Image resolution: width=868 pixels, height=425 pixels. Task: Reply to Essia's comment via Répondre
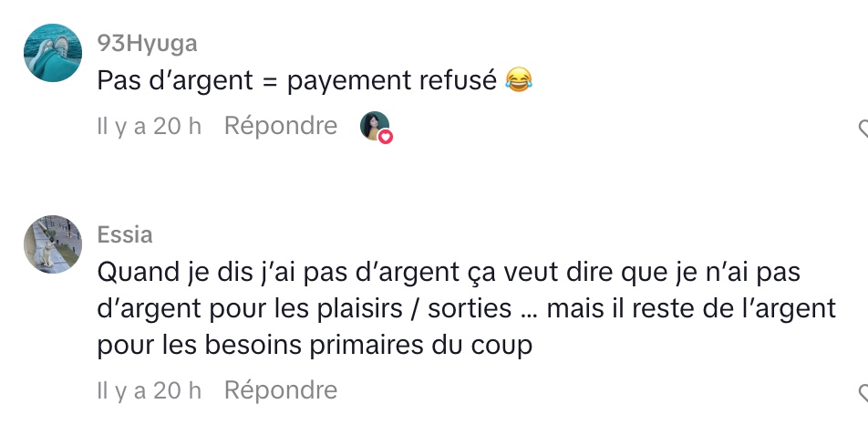point(281,390)
